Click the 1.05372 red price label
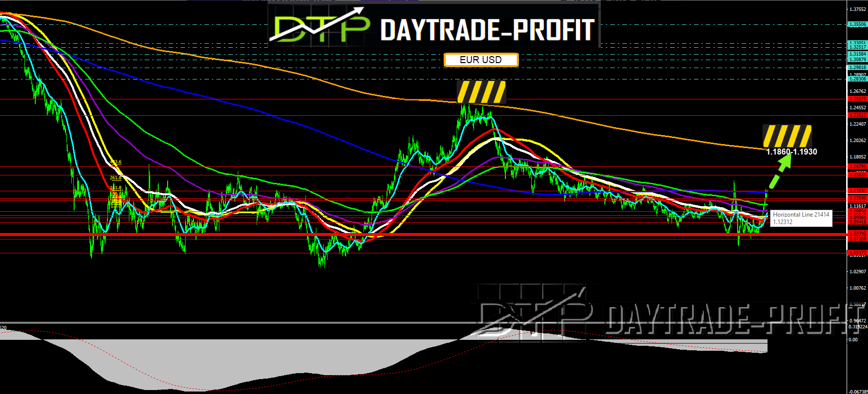The image size is (868, 394). 858,253
